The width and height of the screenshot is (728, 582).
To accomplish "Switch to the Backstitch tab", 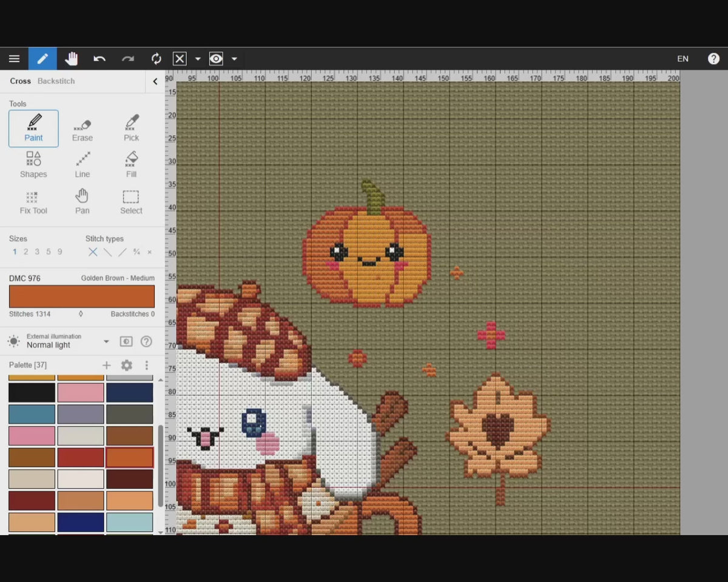I will [x=56, y=81].
